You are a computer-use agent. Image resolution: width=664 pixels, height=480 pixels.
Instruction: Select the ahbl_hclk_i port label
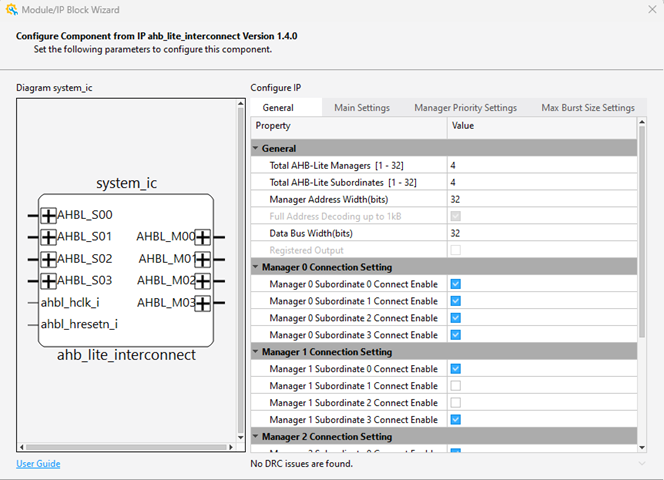70,302
